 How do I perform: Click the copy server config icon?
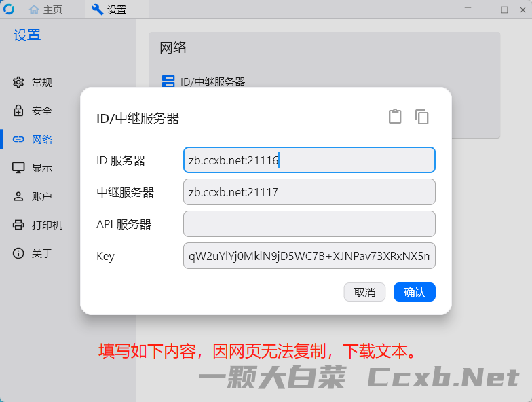tap(422, 117)
